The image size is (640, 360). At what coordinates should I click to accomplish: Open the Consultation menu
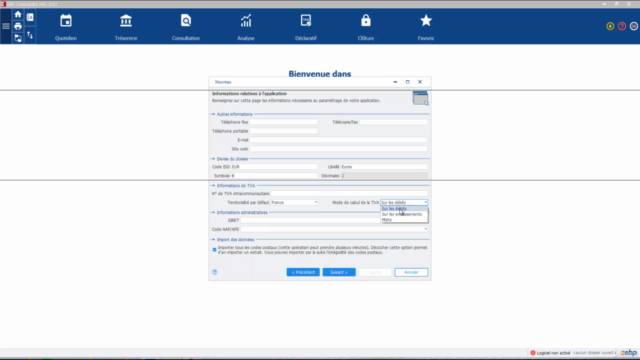[186, 27]
